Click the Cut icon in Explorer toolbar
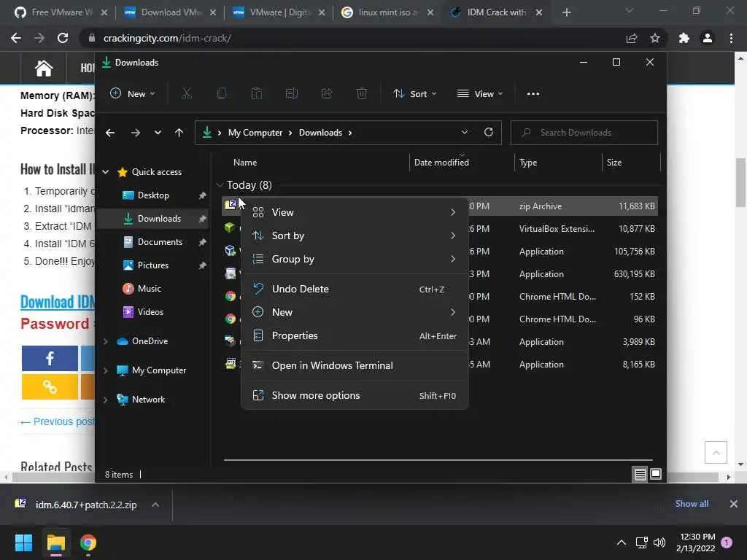The width and height of the screenshot is (747, 560). pos(187,94)
